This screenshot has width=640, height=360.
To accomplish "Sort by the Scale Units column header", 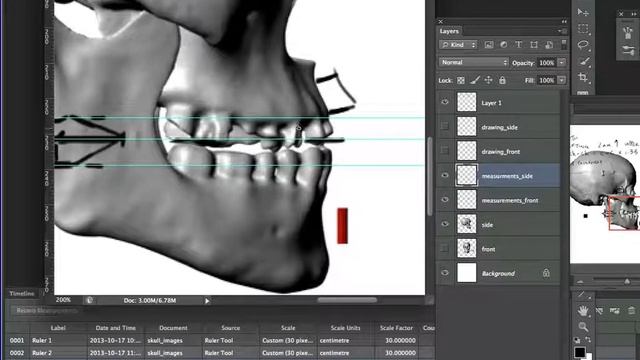I will pos(345,328).
